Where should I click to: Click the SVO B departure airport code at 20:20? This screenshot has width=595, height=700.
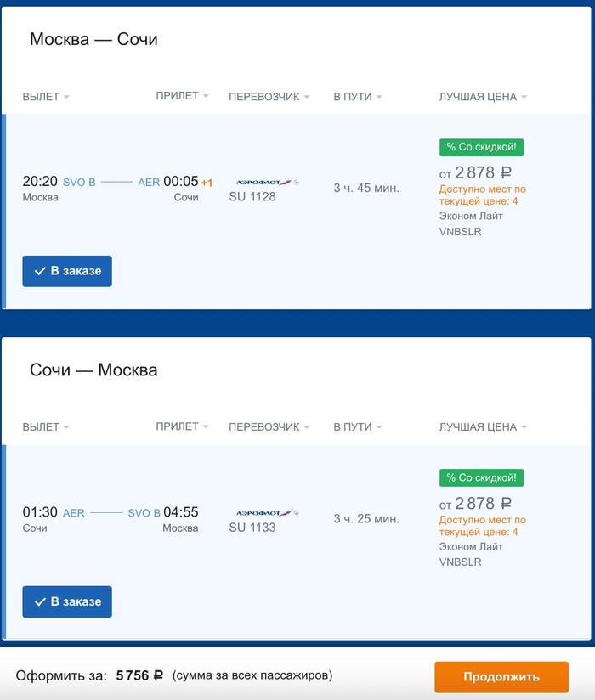[x=79, y=182]
